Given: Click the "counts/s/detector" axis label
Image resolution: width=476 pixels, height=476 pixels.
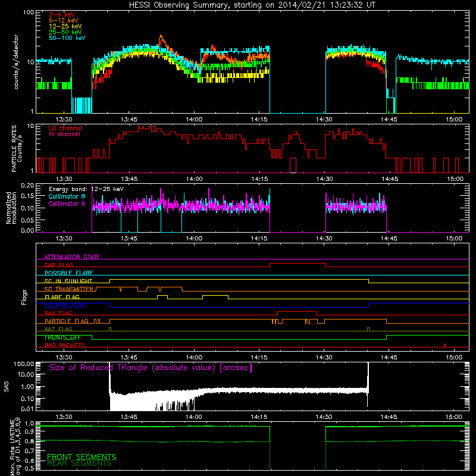Looking at the screenshot, I should [x=16, y=62].
